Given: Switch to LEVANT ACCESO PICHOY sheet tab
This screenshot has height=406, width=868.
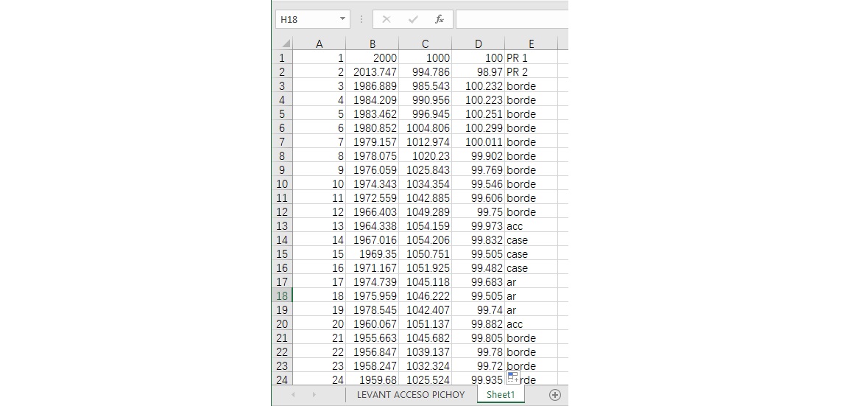Looking at the screenshot, I should coord(411,395).
